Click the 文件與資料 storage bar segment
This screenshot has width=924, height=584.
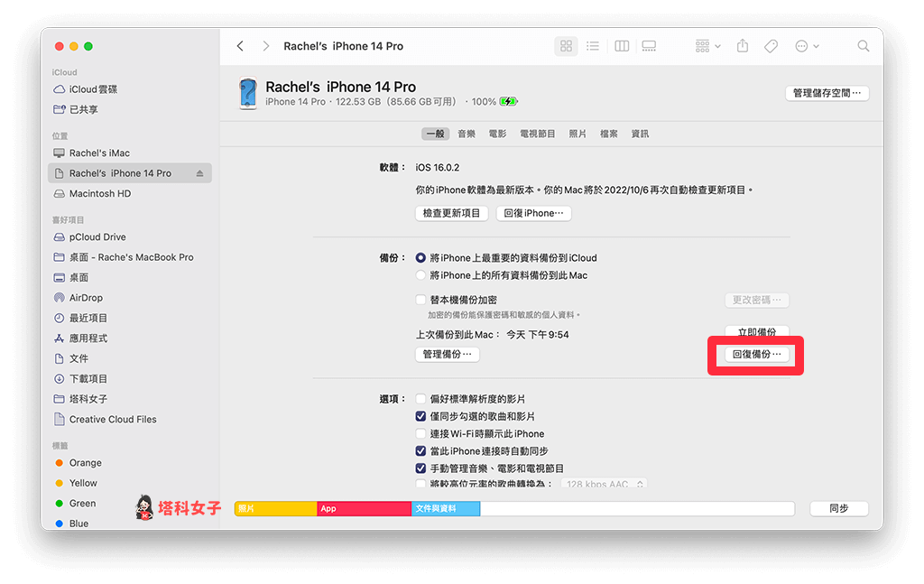(x=446, y=508)
